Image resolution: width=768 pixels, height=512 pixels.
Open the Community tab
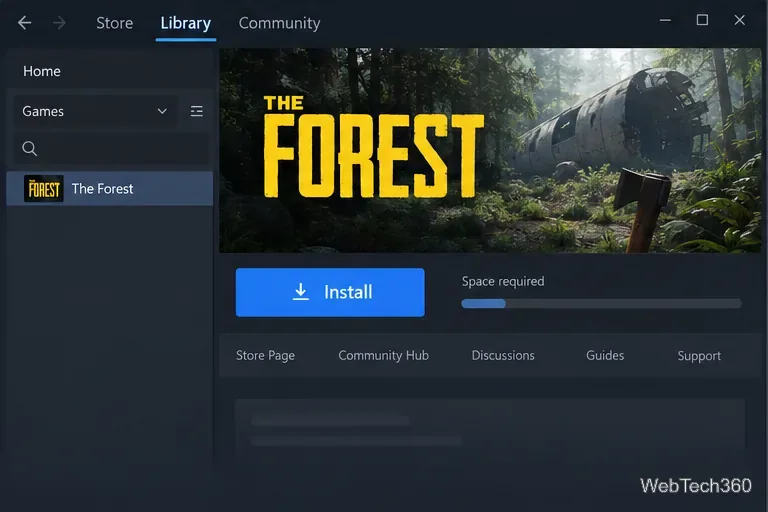pos(279,23)
